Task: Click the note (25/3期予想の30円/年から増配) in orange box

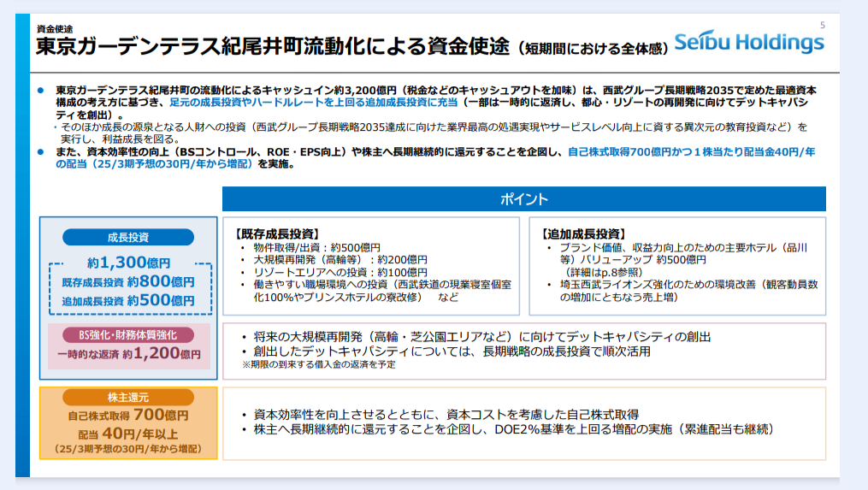Action: [x=128, y=448]
